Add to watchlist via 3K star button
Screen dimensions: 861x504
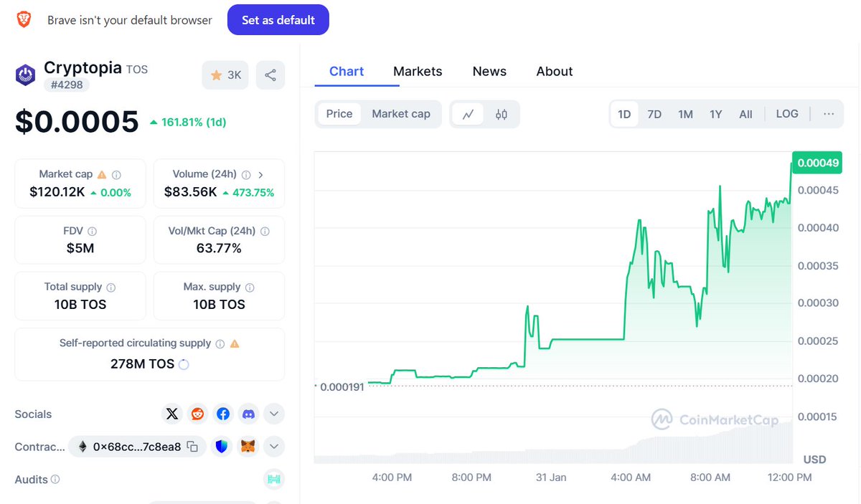point(225,75)
